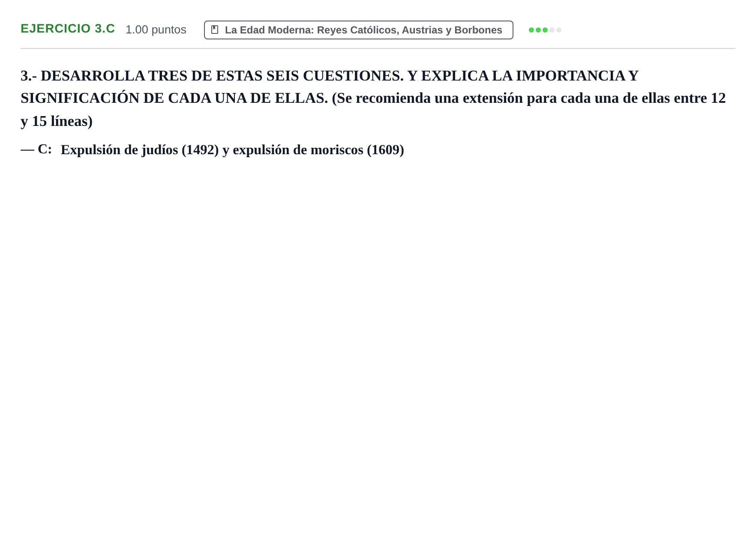Select the '1.00 puntos' score label

point(156,30)
